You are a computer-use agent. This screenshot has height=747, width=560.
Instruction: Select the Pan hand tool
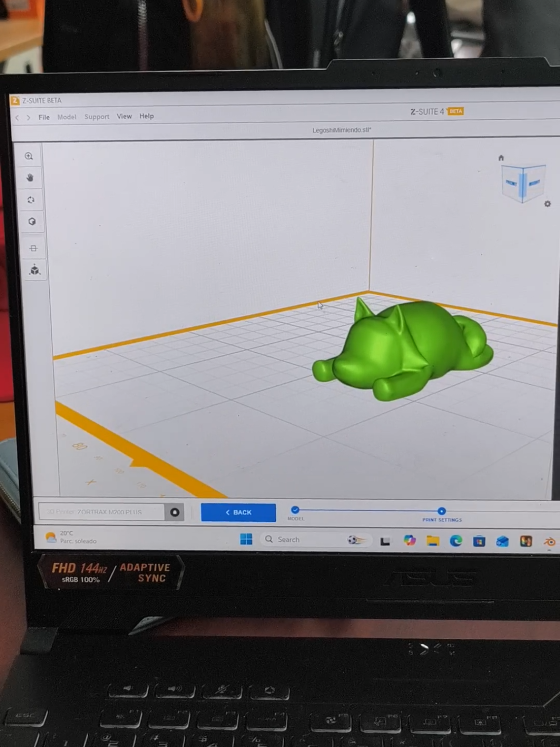pos(30,178)
